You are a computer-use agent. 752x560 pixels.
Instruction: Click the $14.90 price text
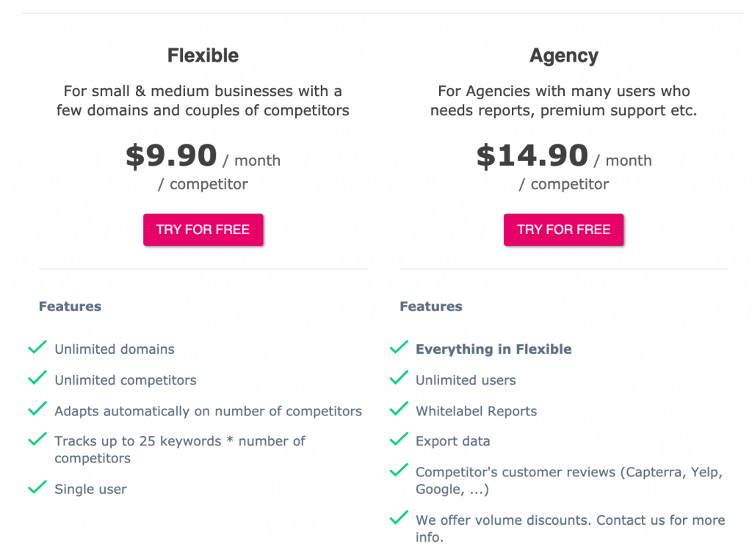pos(532,156)
